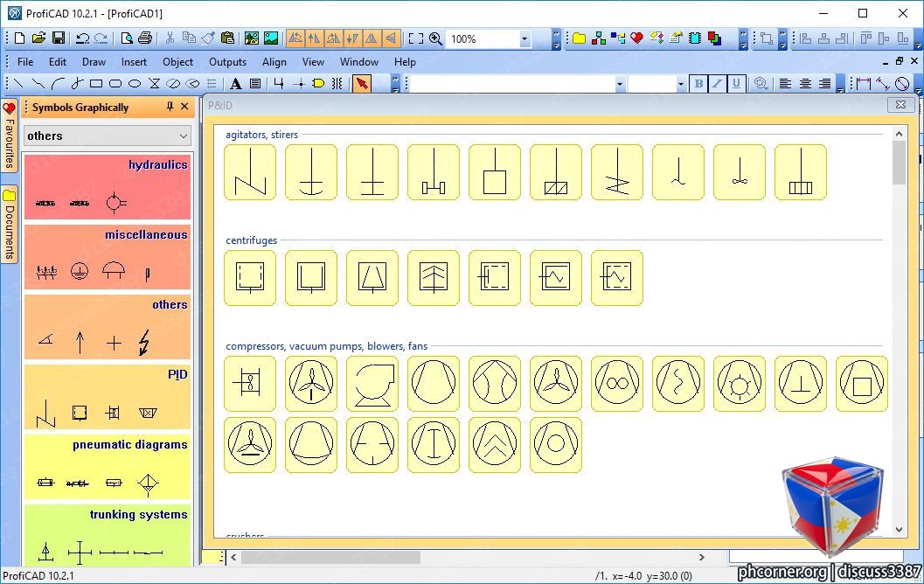
Task: Toggle Underline text formatting
Action: pyautogui.click(x=735, y=84)
